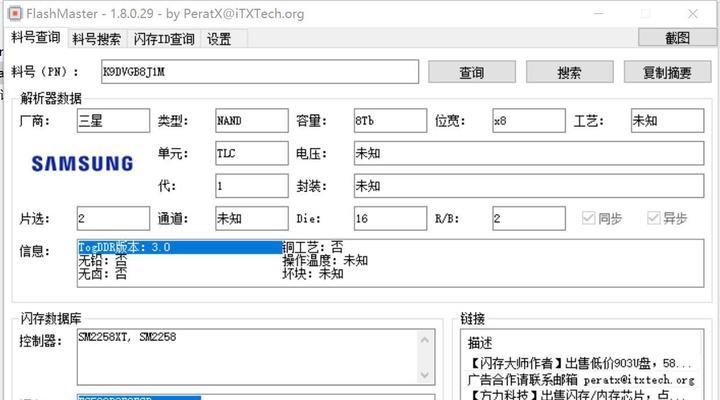Click the 描述 column header in 链接 list
720x400 pixels.
pyautogui.click(x=480, y=343)
